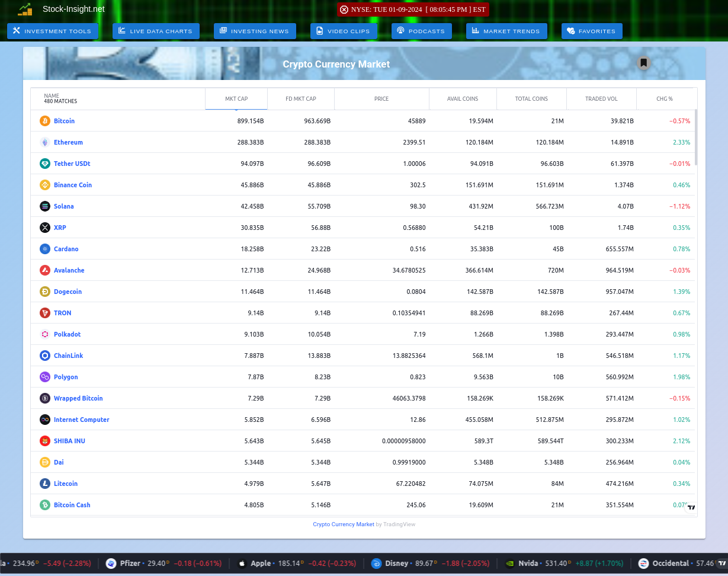Viewport: 728px width, 576px height.
Task: Open the Ethereum link
Action: tap(68, 142)
